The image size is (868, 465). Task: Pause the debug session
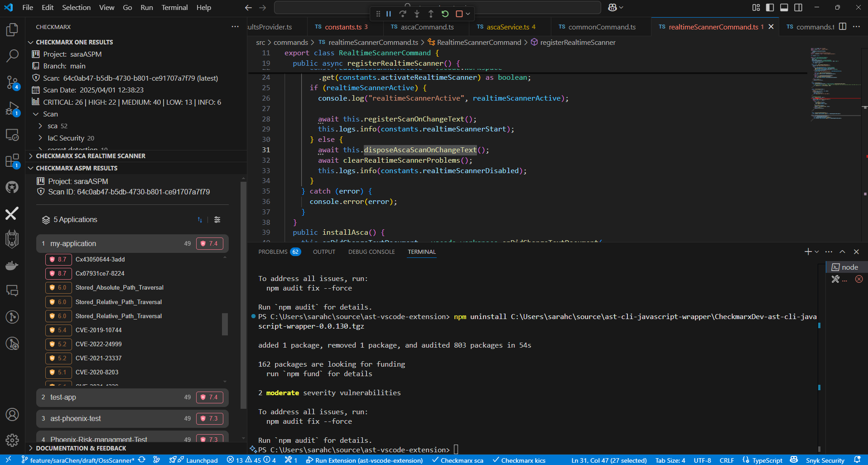click(389, 14)
